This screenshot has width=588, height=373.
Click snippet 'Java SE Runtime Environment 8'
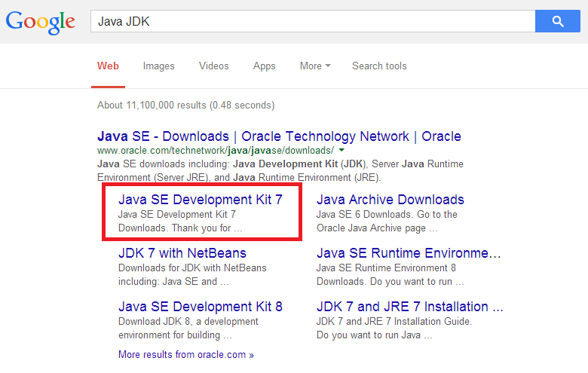[386, 268]
